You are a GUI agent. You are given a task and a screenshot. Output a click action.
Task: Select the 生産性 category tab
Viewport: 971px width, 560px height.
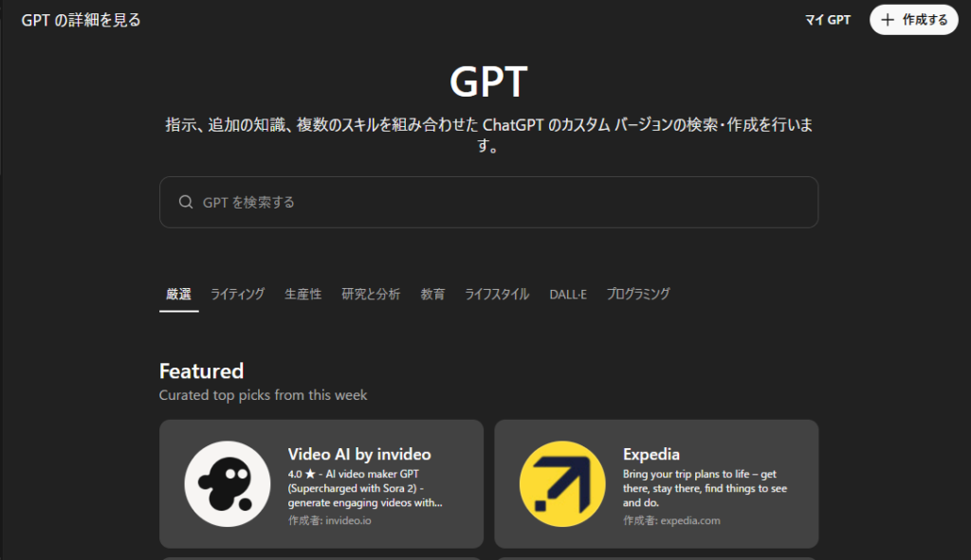tap(302, 294)
